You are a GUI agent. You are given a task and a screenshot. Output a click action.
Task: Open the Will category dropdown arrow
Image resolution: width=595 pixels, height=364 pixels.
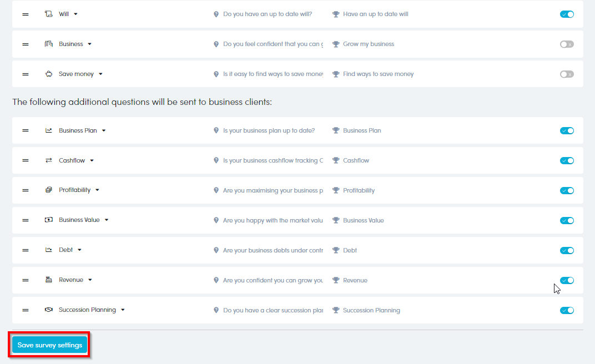click(x=76, y=14)
